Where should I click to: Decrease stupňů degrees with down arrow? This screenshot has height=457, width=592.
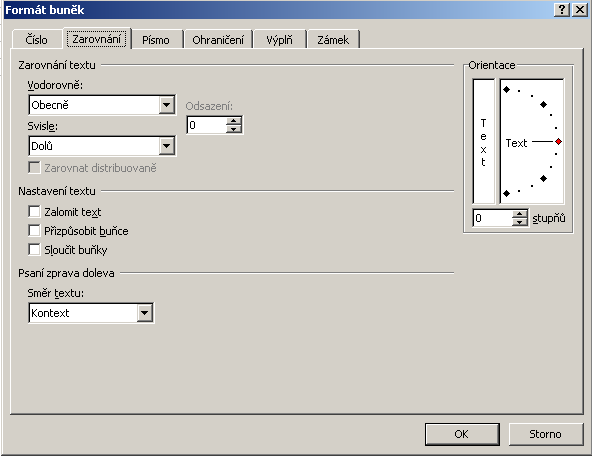coord(520,222)
